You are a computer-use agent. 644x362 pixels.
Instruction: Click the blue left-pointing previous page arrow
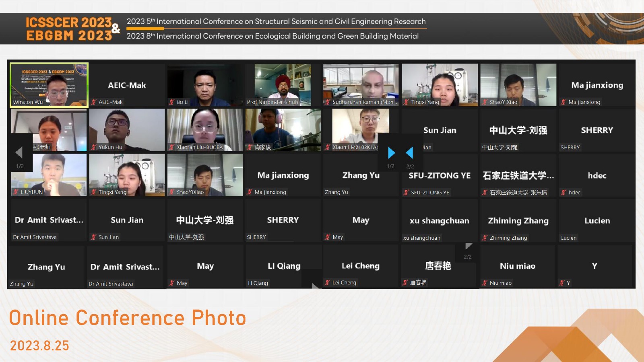(410, 153)
